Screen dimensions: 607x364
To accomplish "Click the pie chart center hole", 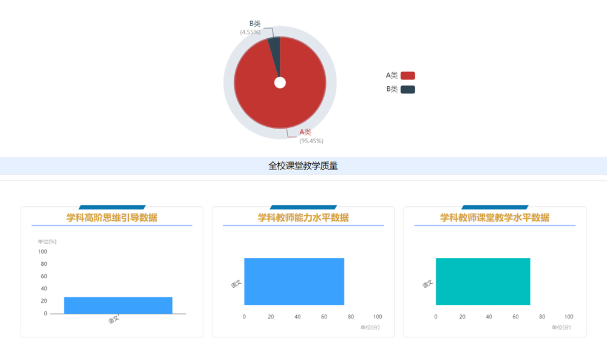I will (x=279, y=83).
